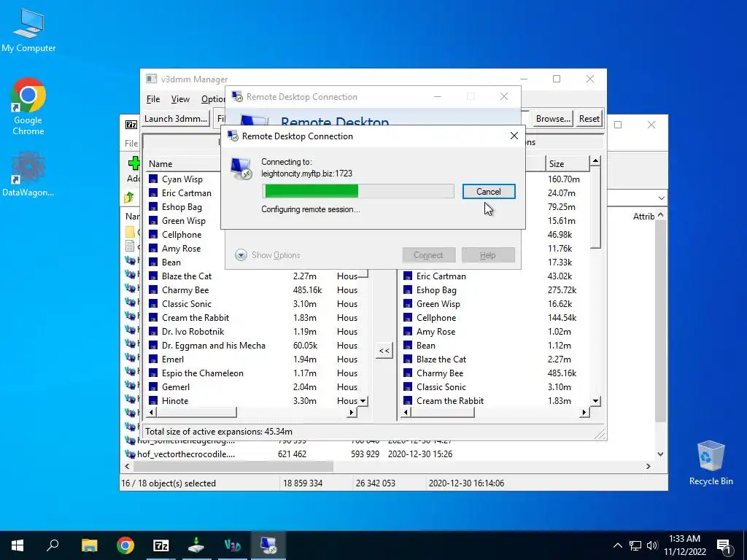This screenshot has width=747, height=560.
Task: Cancel the Remote Desktop connection attempt
Action: [x=489, y=192]
